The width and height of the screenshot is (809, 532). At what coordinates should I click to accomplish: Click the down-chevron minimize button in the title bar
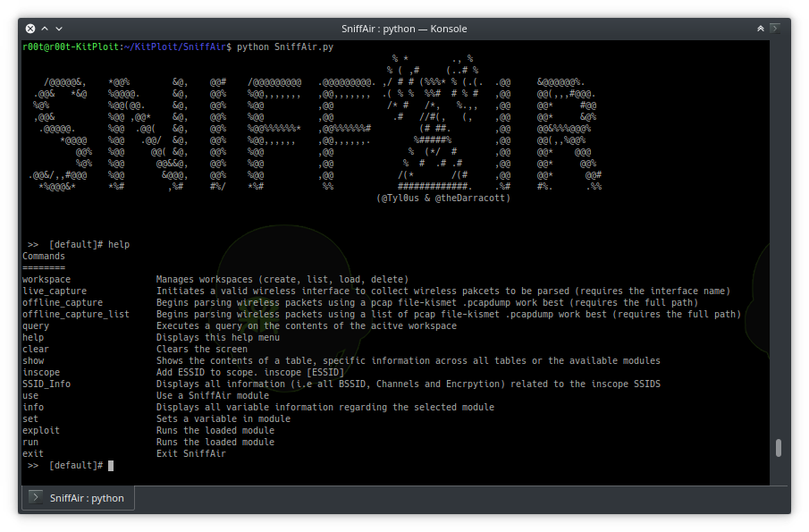point(59,29)
